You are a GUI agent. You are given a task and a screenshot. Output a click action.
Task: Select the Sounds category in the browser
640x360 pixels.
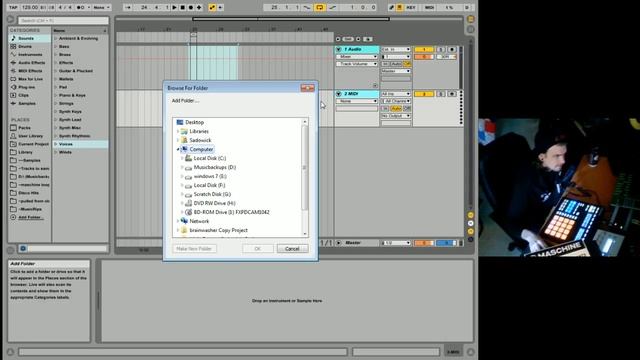(30, 38)
